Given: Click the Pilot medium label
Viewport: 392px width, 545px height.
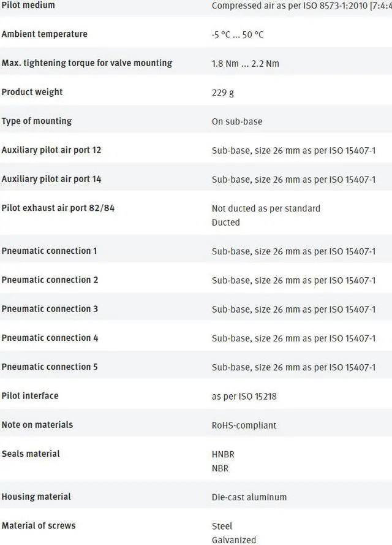Looking at the screenshot, I should coord(28,6).
